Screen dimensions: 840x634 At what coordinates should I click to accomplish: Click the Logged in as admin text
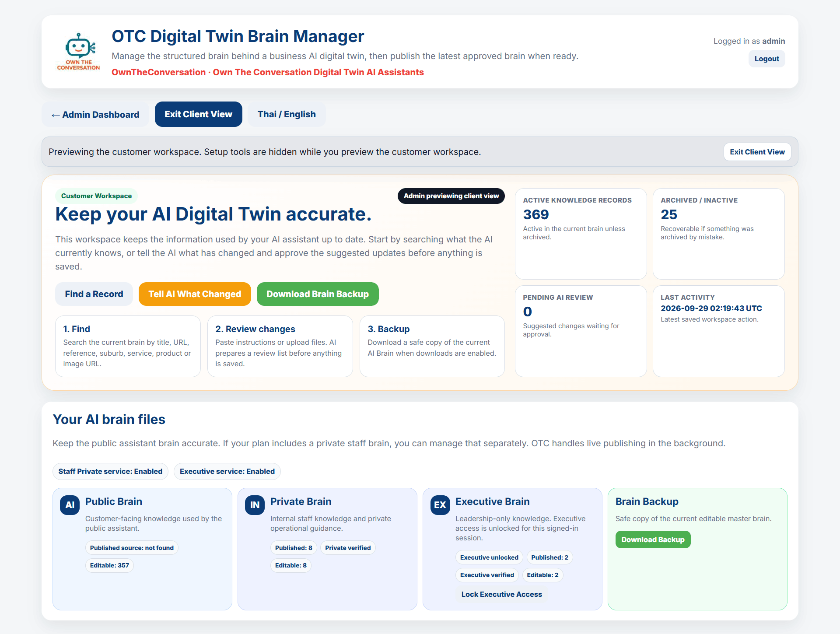pos(749,41)
